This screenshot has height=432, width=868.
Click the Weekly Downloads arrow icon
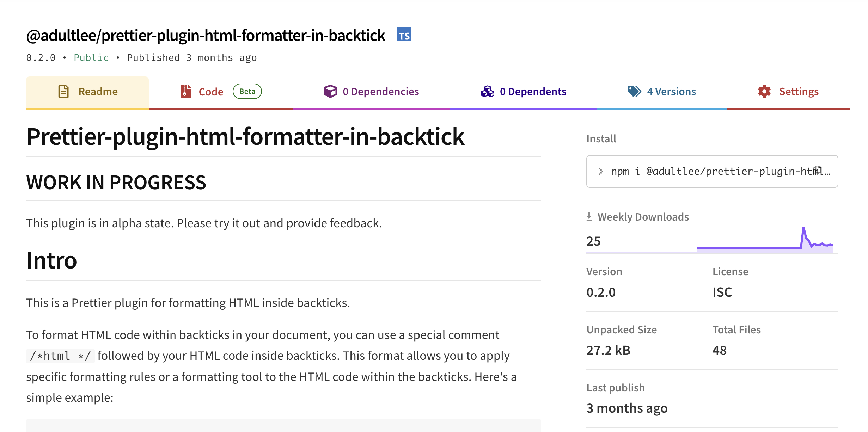[x=589, y=216]
